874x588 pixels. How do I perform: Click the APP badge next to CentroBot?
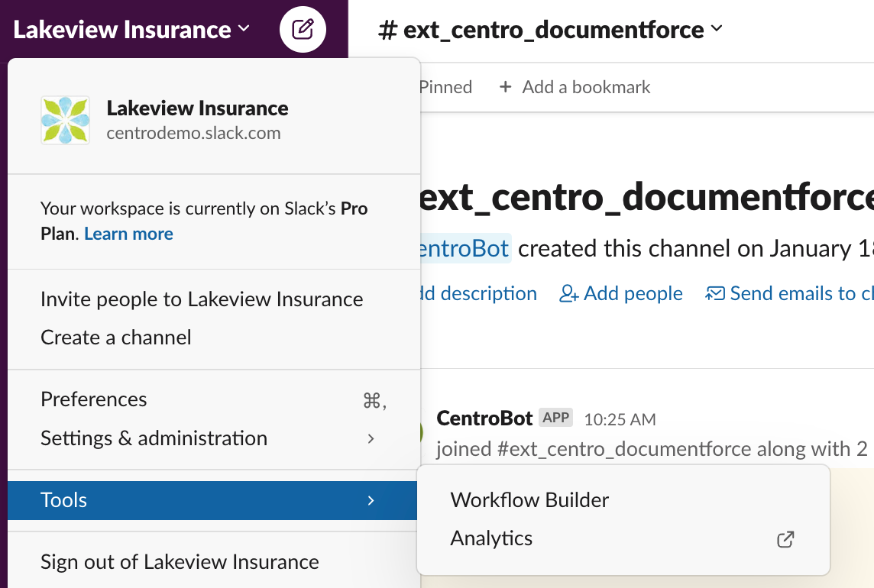click(555, 418)
